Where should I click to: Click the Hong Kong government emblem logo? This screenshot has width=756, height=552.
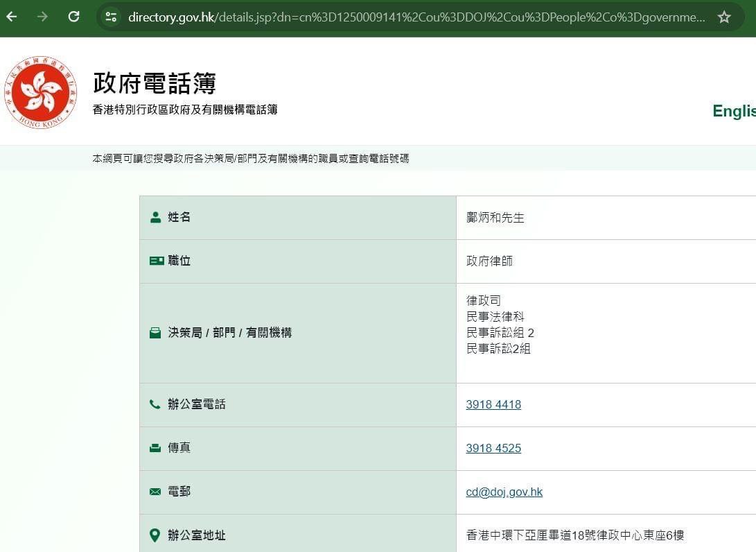coord(40,92)
